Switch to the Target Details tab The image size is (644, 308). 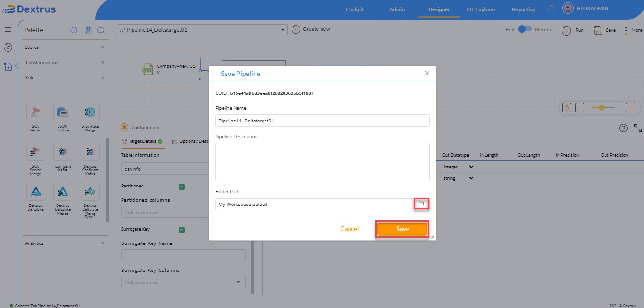(x=142, y=141)
